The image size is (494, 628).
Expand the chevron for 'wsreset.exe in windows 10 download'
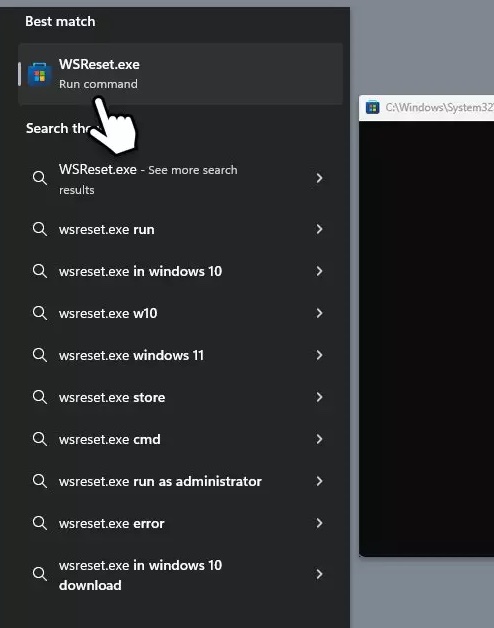click(319, 574)
